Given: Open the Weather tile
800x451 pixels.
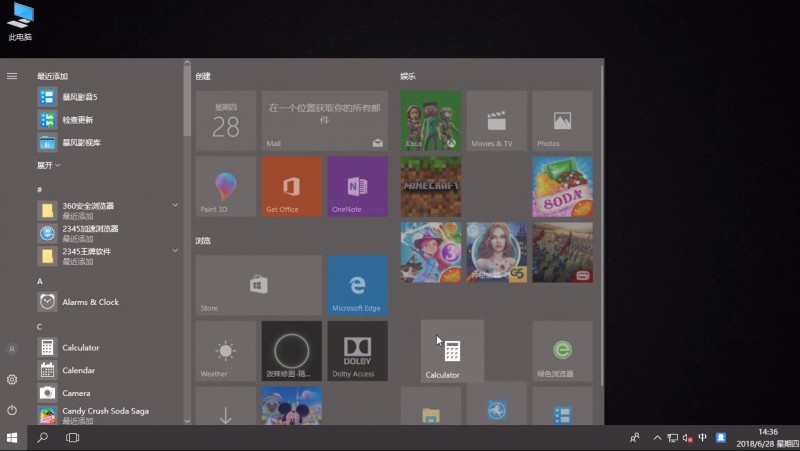Looking at the screenshot, I should [x=226, y=351].
